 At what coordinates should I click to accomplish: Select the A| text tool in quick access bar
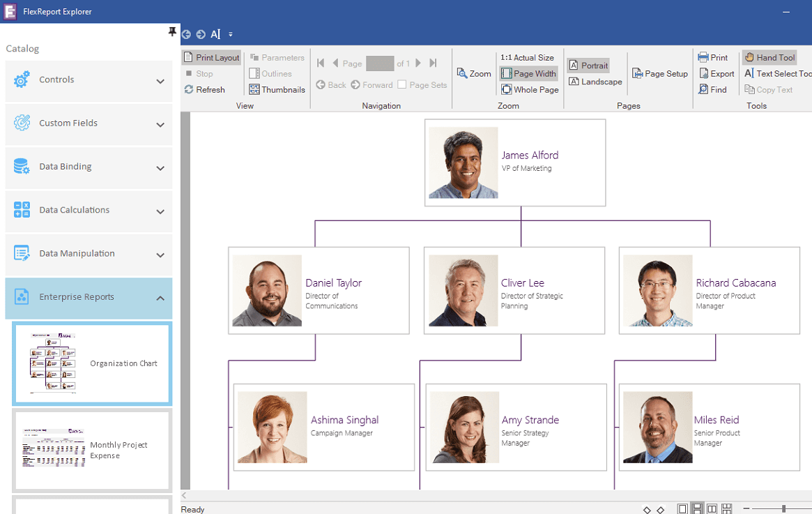(x=215, y=34)
